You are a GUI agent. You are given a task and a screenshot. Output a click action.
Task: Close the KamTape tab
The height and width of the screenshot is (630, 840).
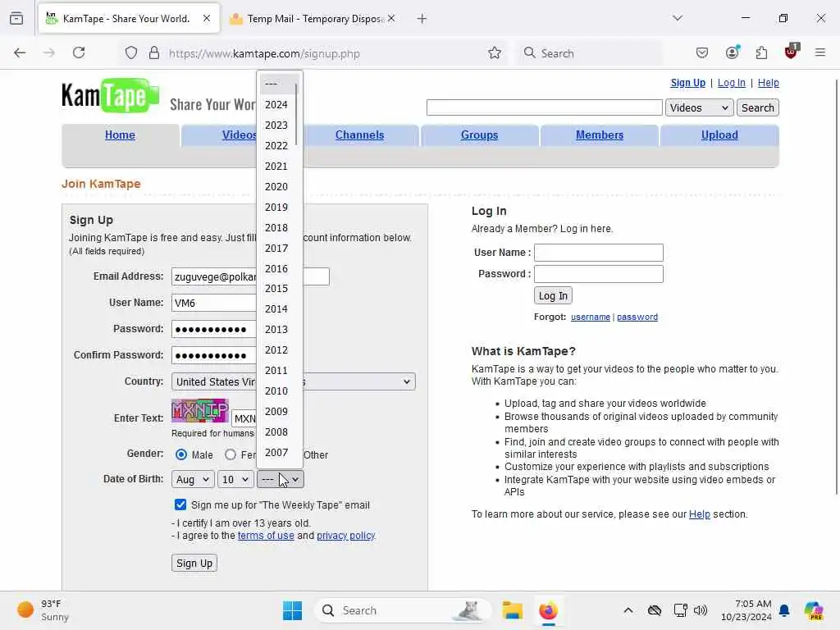[206, 18]
